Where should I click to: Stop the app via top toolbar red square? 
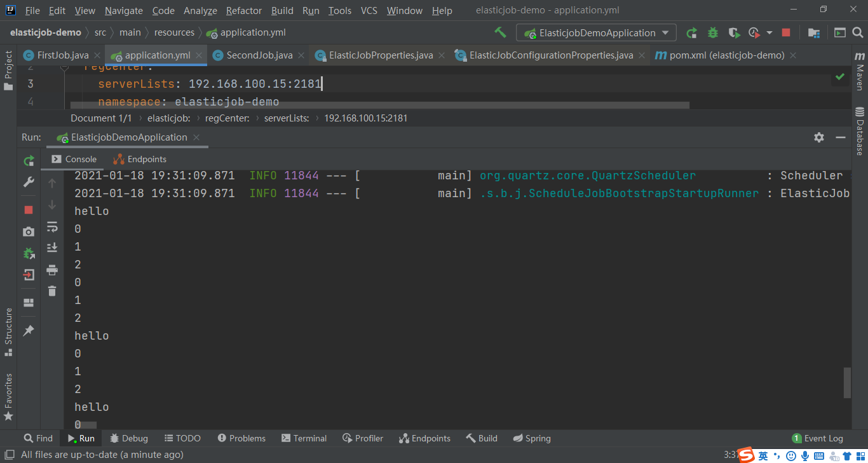(786, 32)
